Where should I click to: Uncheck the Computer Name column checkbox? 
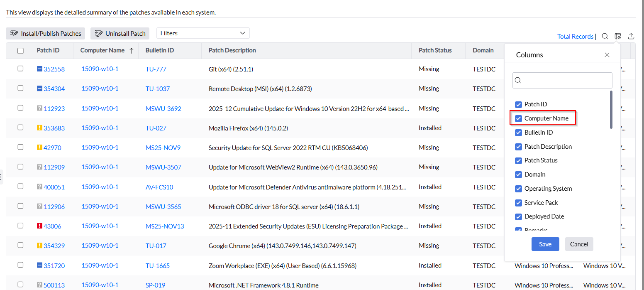(518, 118)
